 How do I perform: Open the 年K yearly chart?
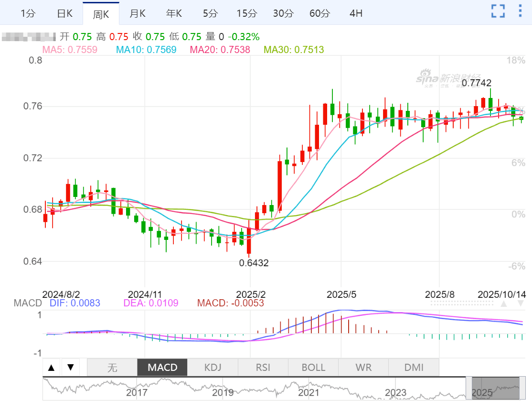coord(174,13)
